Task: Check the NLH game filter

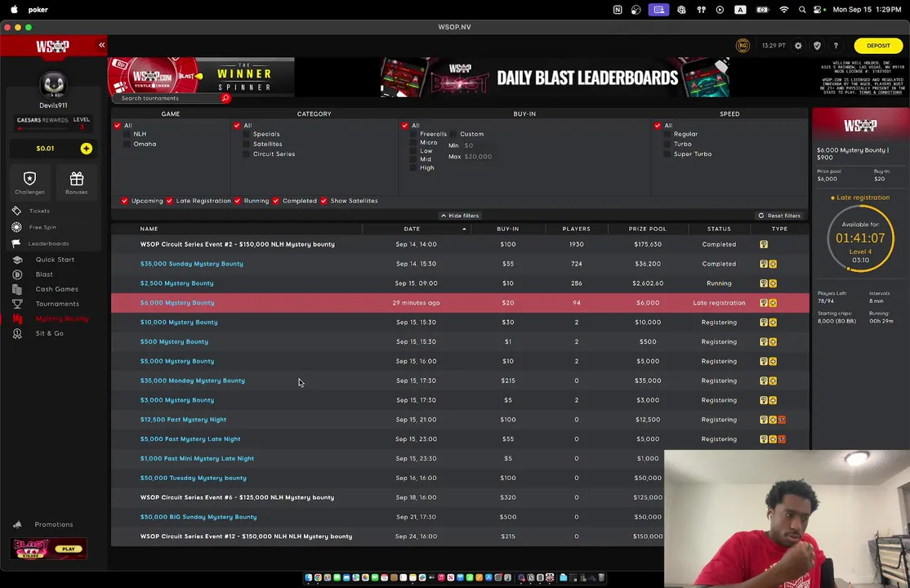Action: 127,134
